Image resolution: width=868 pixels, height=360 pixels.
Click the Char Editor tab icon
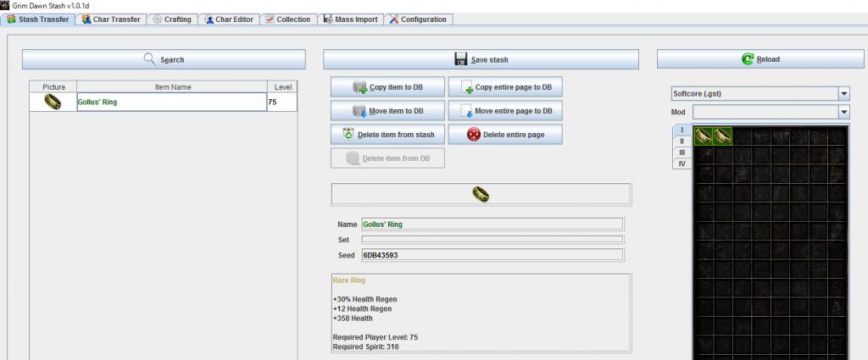click(209, 19)
